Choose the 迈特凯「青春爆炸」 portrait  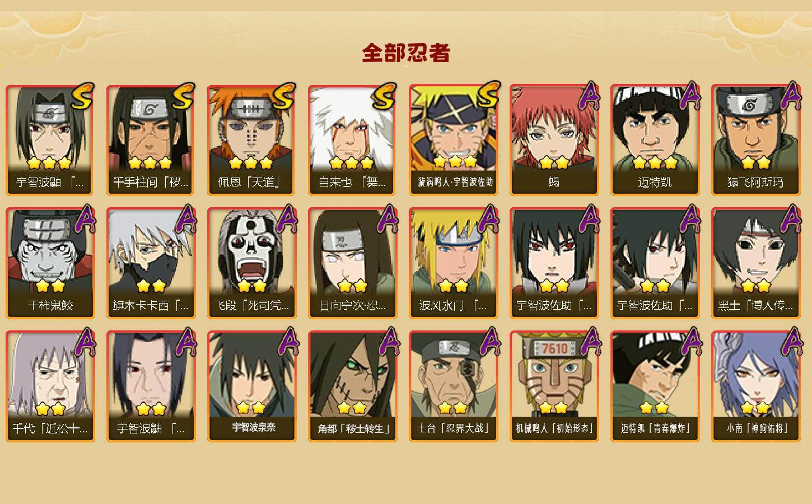click(x=655, y=386)
